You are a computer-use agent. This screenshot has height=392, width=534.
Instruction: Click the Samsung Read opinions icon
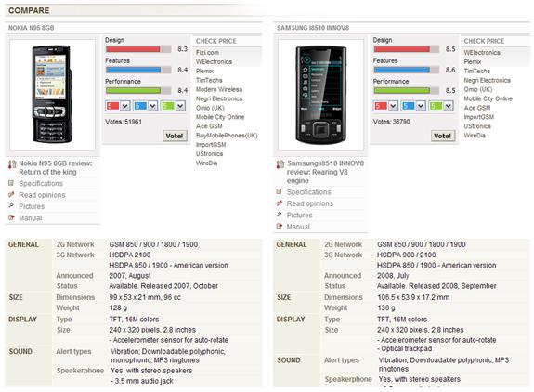tap(280, 203)
